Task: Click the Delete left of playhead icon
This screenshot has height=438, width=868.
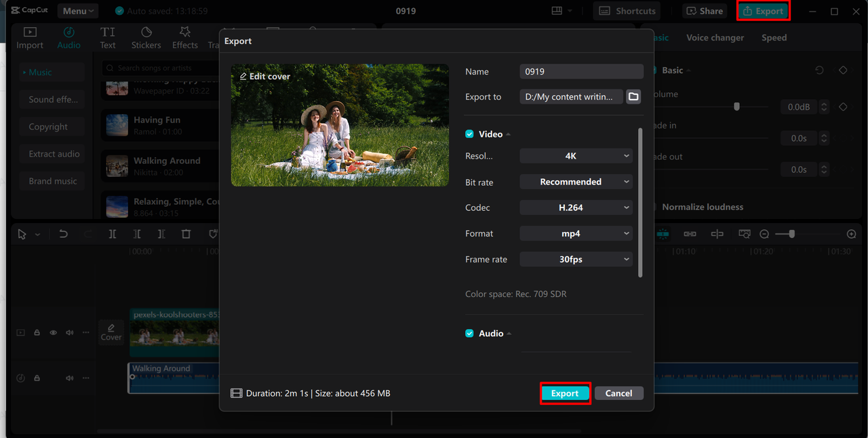Action: [137, 234]
